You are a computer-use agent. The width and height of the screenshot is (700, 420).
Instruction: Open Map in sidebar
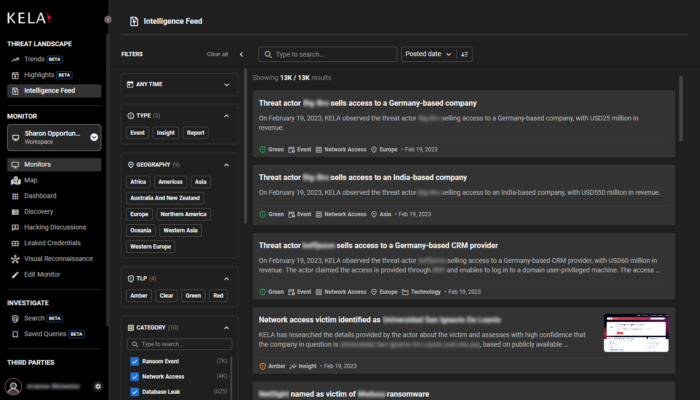click(x=30, y=180)
